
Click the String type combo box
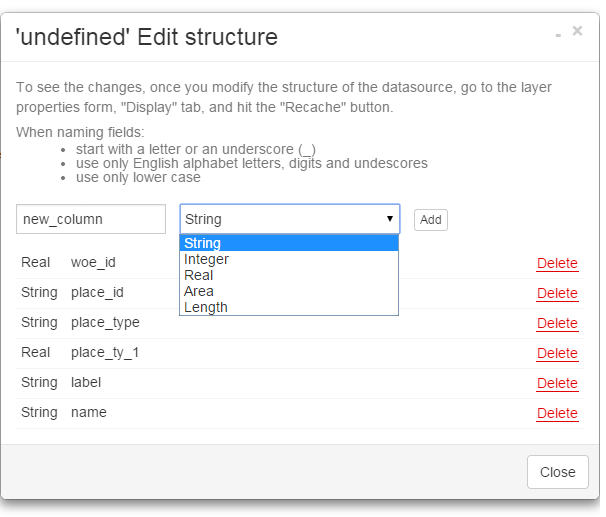[x=290, y=219]
